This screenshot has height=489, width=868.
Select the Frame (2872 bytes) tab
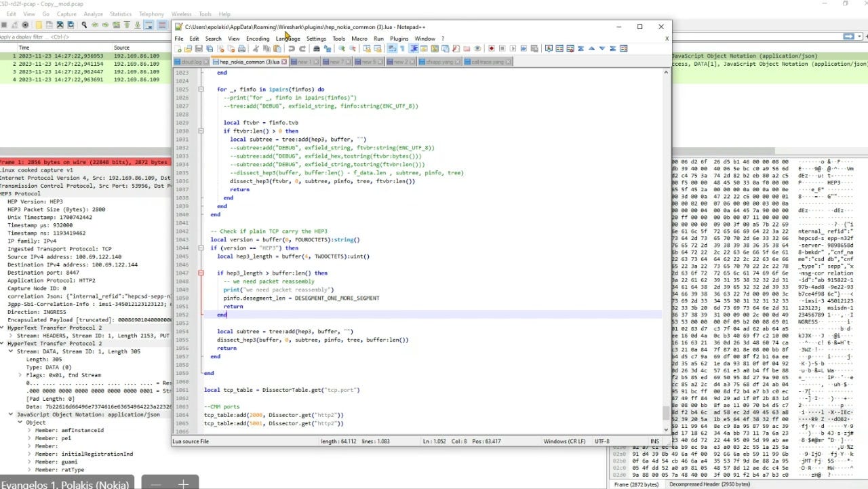(636, 484)
